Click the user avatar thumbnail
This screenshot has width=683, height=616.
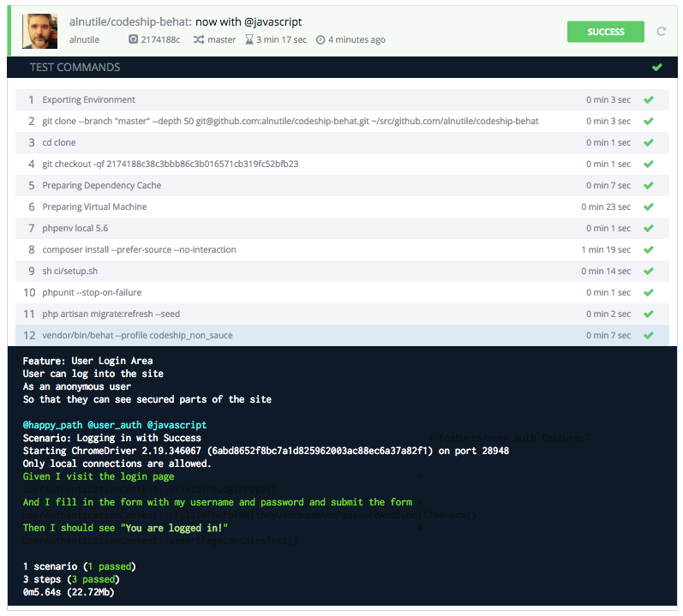click(39, 31)
